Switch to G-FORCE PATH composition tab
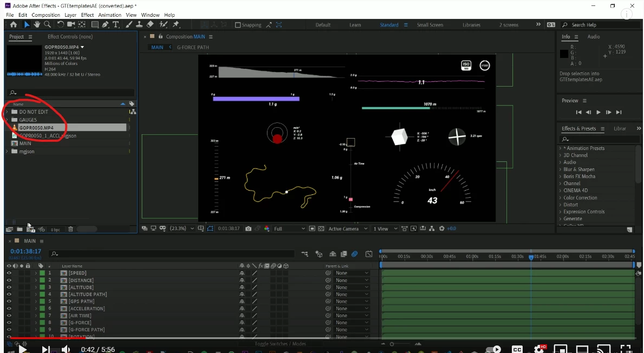Image resolution: width=644 pixels, height=353 pixels. pyautogui.click(x=193, y=47)
